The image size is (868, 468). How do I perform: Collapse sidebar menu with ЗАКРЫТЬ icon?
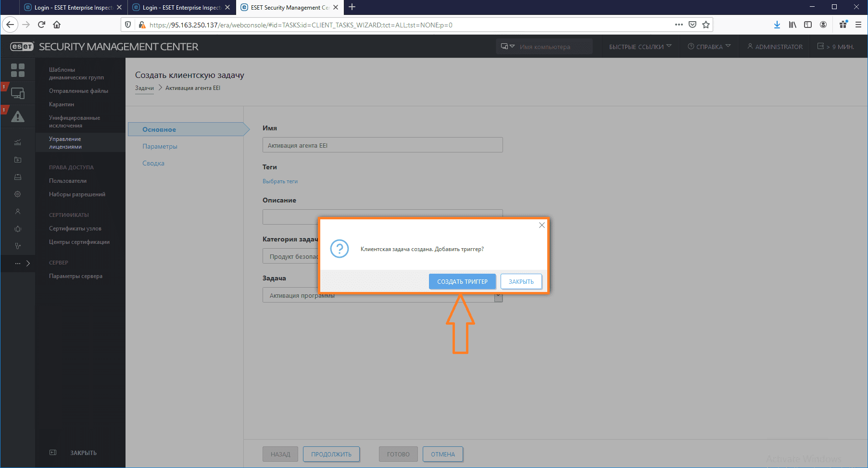point(53,453)
